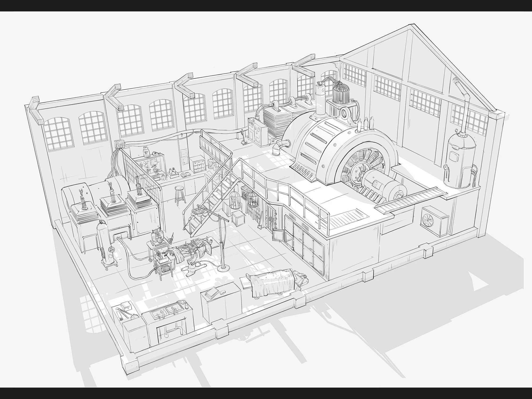Click the far-left arched wall window

tap(59, 133)
